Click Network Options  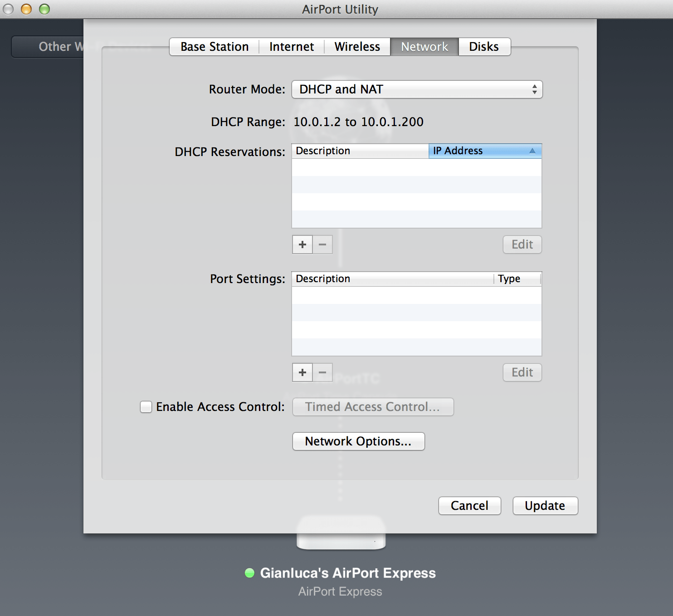tap(358, 441)
